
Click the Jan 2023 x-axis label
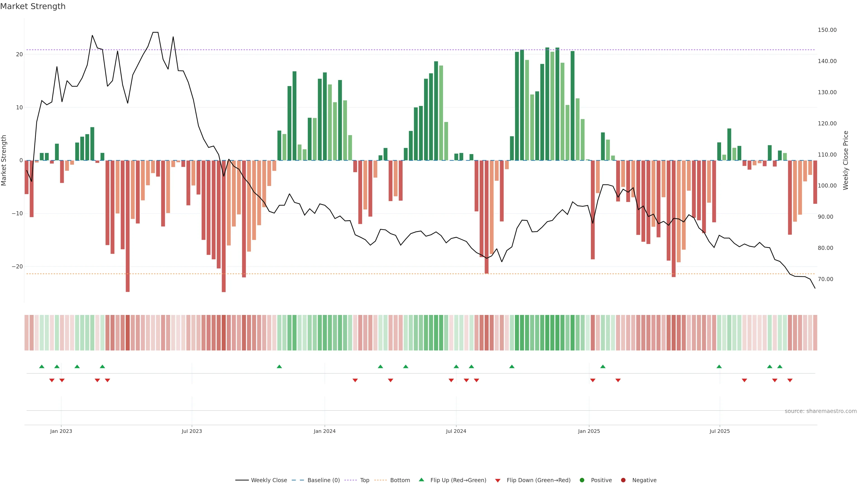[61, 431]
